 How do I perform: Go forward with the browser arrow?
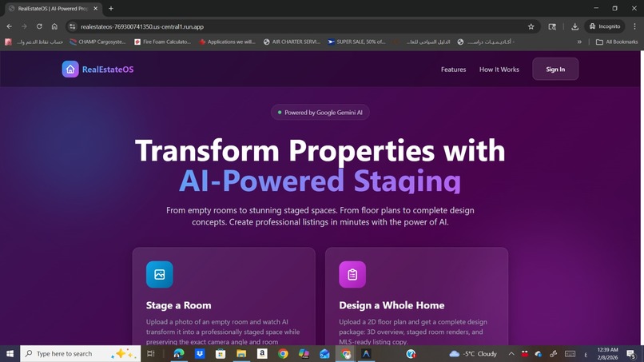point(24,26)
